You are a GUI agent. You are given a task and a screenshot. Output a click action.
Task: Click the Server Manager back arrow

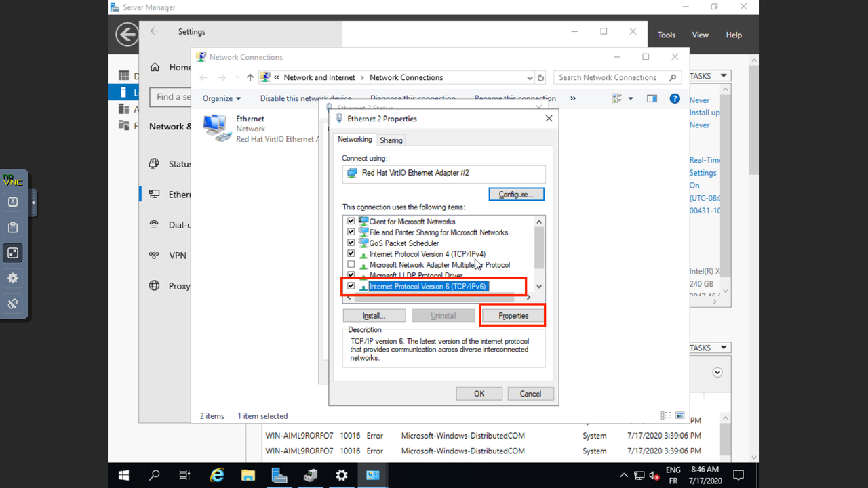click(127, 35)
